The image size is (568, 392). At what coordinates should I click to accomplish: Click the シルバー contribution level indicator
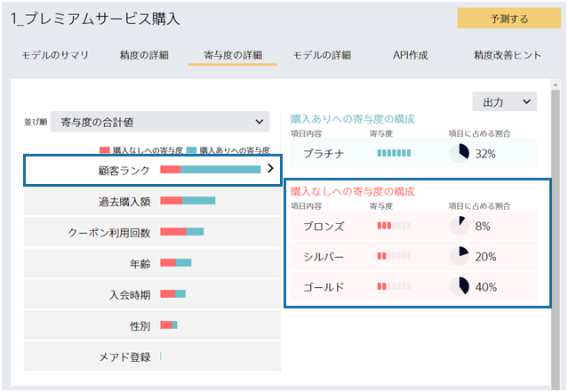[x=394, y=256]
